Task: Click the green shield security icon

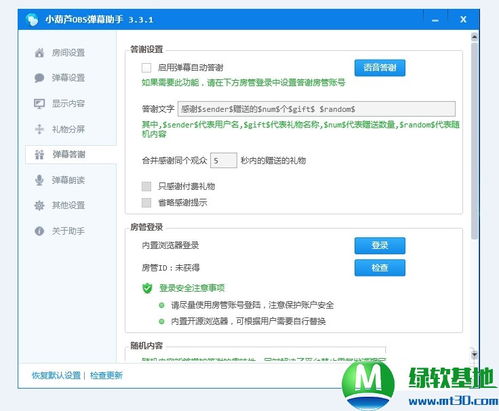Action: pyautogui.click(x=147, y=288)
